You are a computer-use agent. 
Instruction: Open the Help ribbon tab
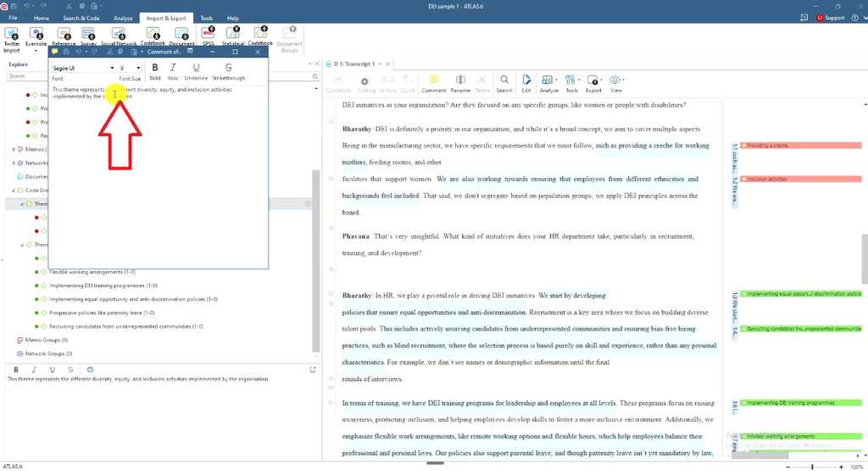(x=232, y=19)
